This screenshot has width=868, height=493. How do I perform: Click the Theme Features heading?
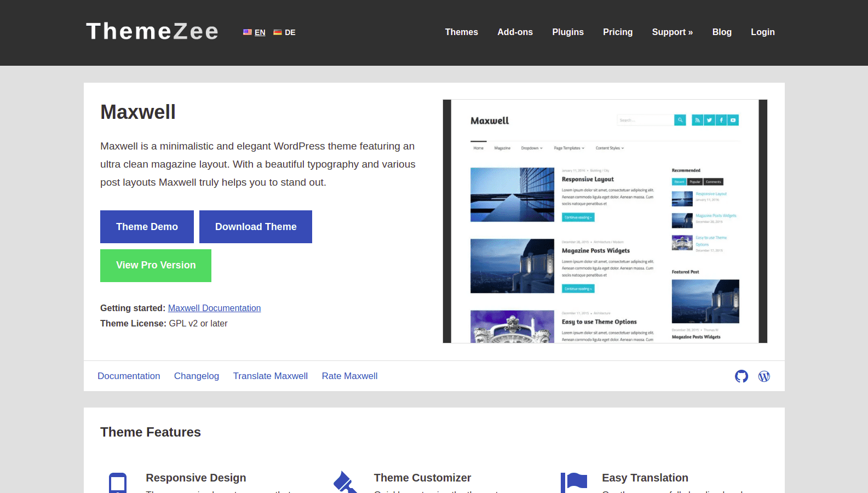point(151,432)
